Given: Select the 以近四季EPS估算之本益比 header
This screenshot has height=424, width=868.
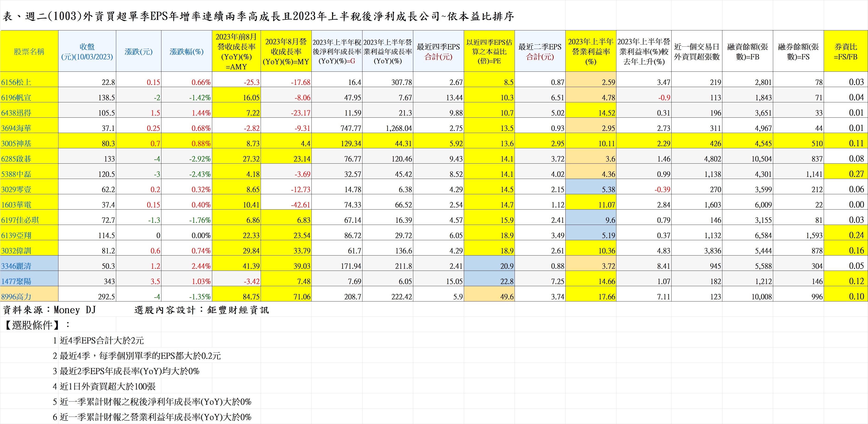Looking at the screenshot, I should coord(489,52).
